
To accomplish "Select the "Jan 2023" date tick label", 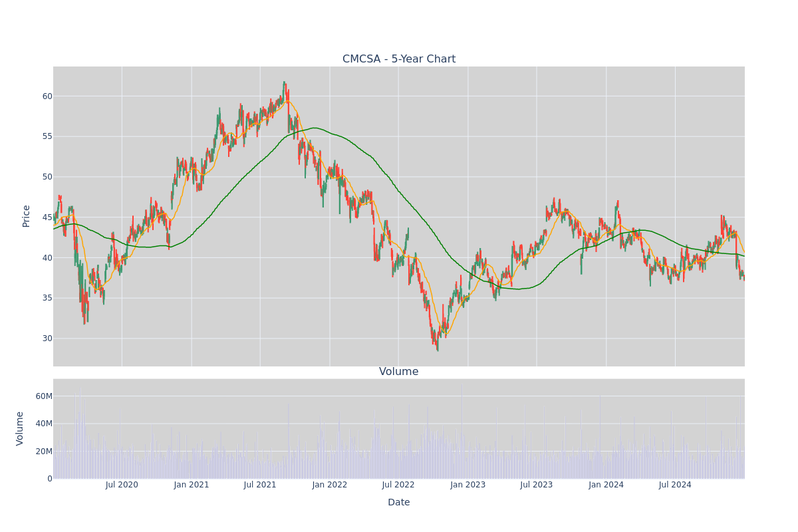I will pyautogui.click(x=468, y=485).
